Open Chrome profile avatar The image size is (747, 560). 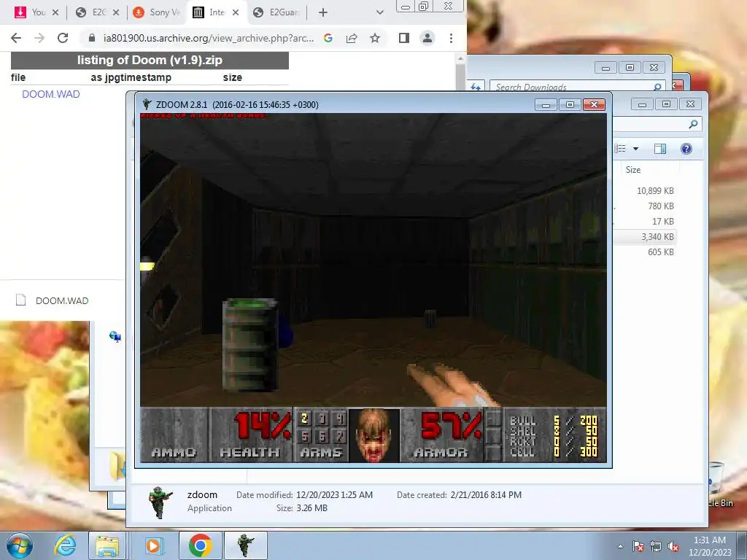pos(427,38)
